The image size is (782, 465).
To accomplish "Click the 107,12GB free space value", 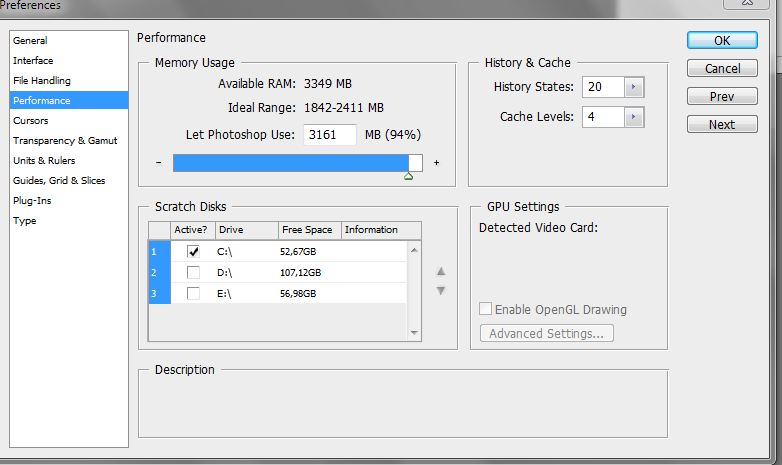I will 300,273.
